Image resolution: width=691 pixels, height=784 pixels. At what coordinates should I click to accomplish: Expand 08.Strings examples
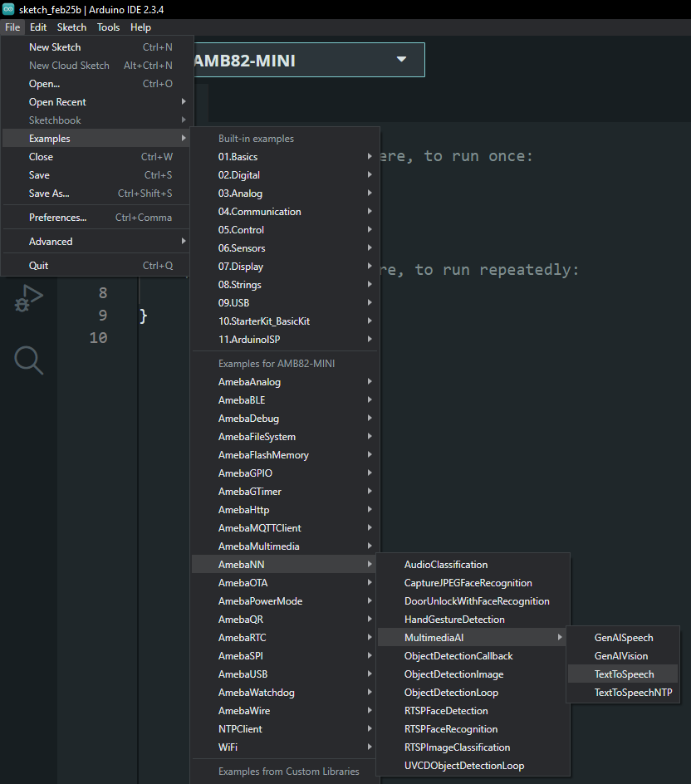pos(285,285)
